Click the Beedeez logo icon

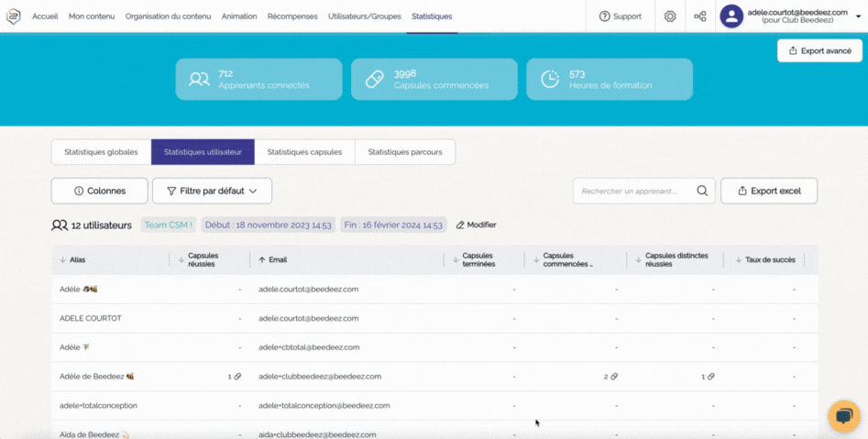click(x=14, y=16)
